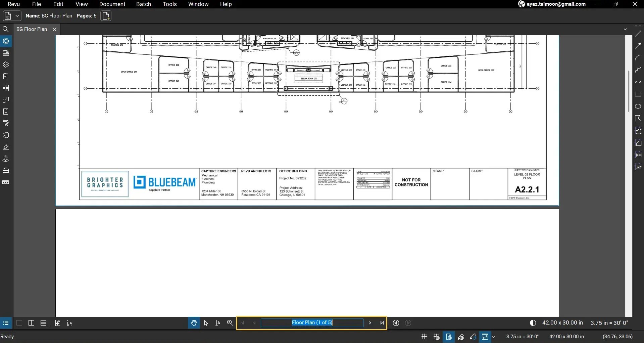Open the Tool Chest briefcase panel

click(x=6, y=170)
